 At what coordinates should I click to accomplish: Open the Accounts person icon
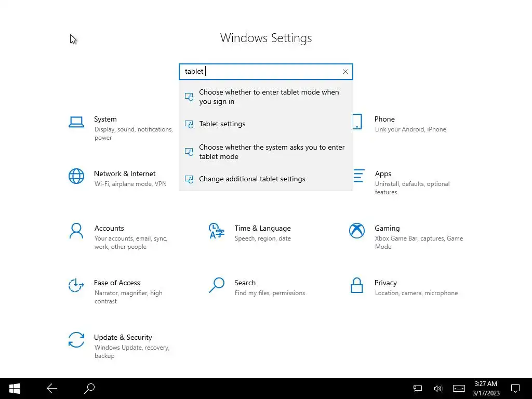pos(76,231)
